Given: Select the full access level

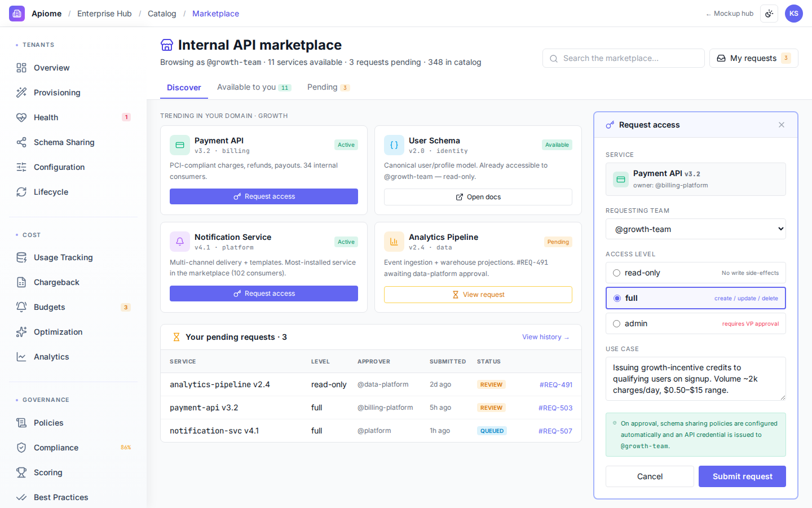Looking at the screenshot, I should (696, 298).
